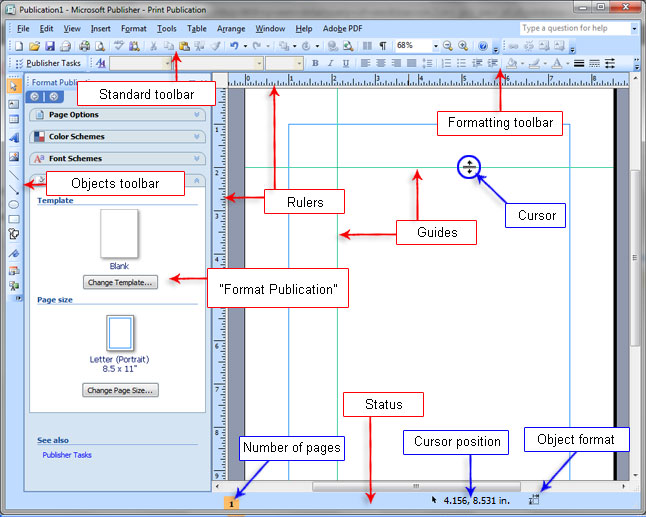Screen dimensions: 646x517
Task: Zoom out with the minus magnifier
Action: pyautogui.click(x=447, y=46)
